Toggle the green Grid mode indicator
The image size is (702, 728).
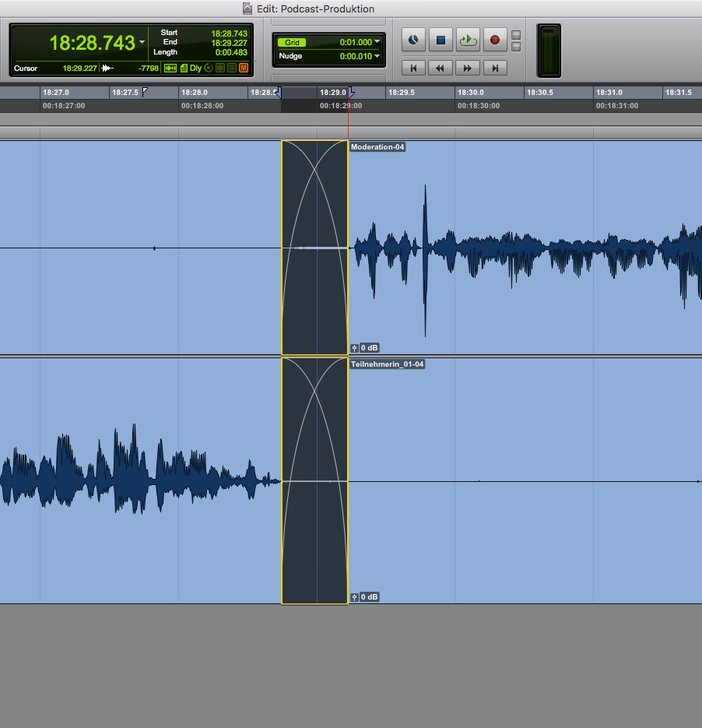coord(292,42)
